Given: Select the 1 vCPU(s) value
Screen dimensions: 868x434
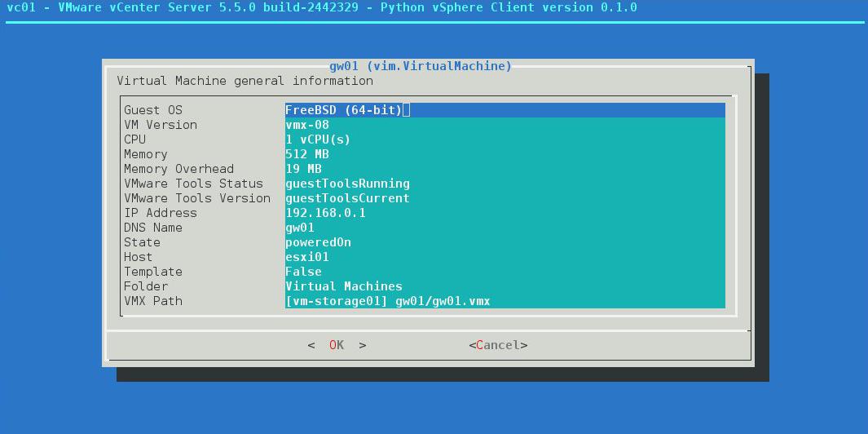Looking at the screenshot, I should click(x=504, y=139).
